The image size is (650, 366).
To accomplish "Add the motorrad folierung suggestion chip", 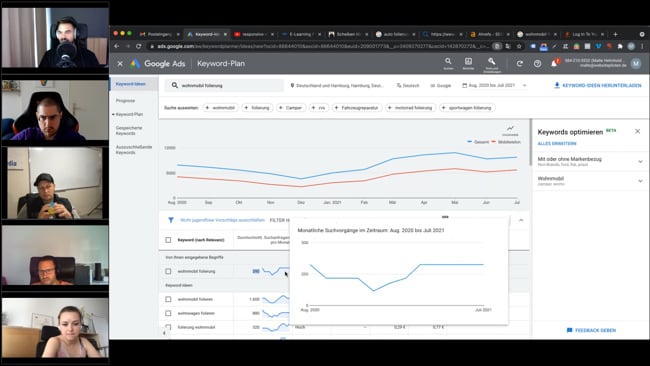I will tap(410, 108).
